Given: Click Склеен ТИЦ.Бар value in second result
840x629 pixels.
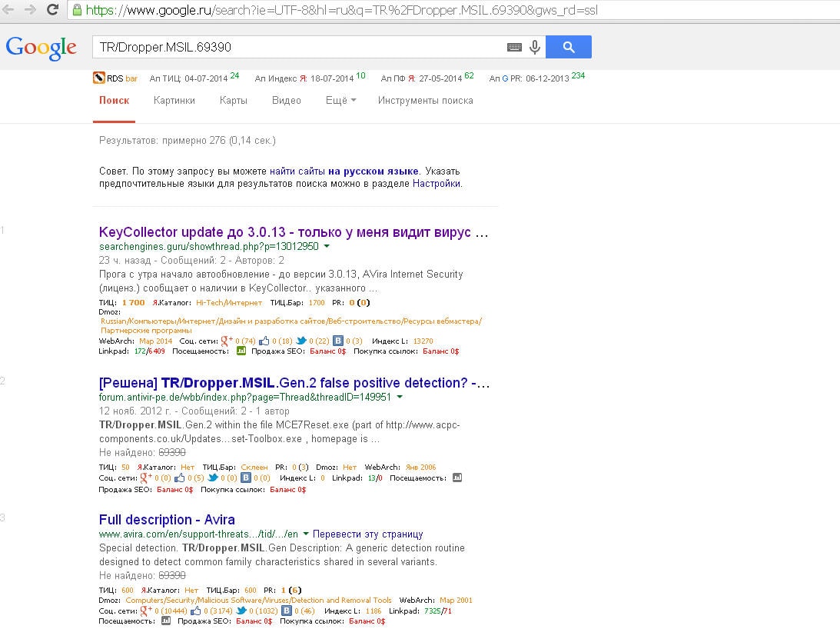Looking at the screenshot, I should coord(254,467).
